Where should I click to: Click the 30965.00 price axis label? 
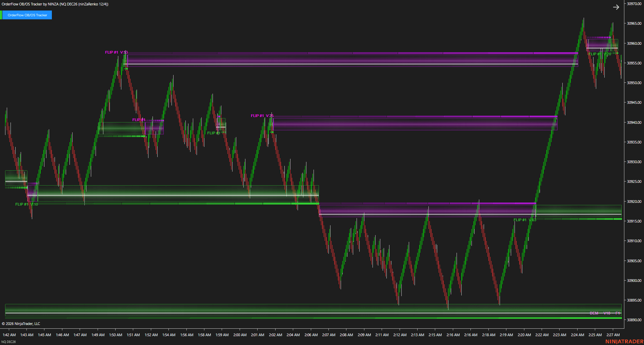point(634,23)
